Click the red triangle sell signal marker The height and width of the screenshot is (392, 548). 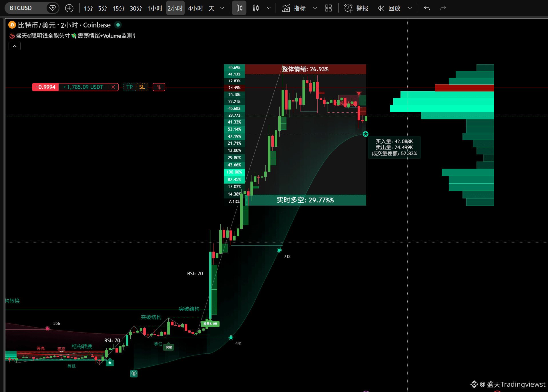coord(359,93)
